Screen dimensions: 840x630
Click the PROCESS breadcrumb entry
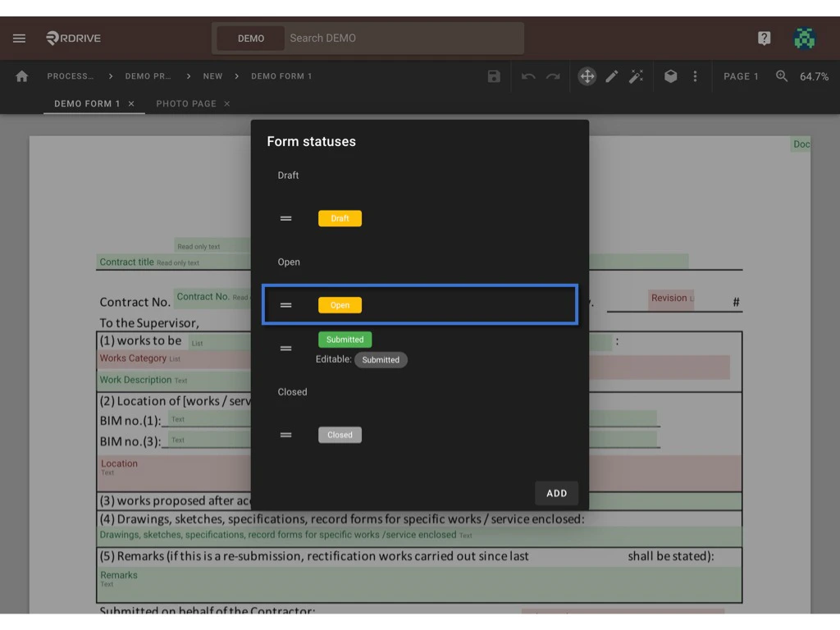click(71, 75)
